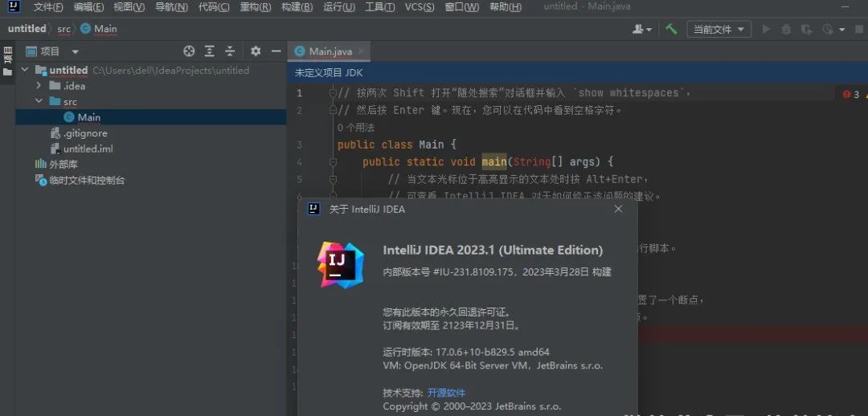This screenshot has height=416, width=868.
Task: Open the 构建(B) menu
Action: 297,7
